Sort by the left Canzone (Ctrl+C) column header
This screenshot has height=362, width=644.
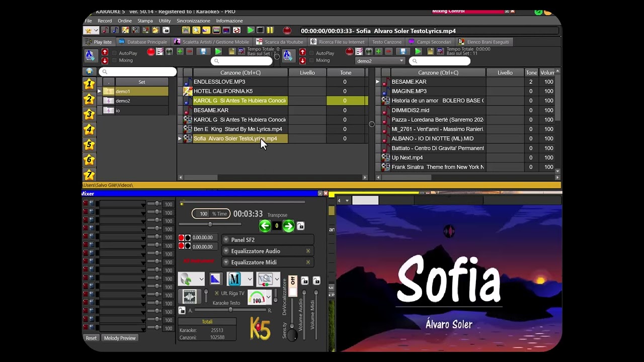coord(240,72)
